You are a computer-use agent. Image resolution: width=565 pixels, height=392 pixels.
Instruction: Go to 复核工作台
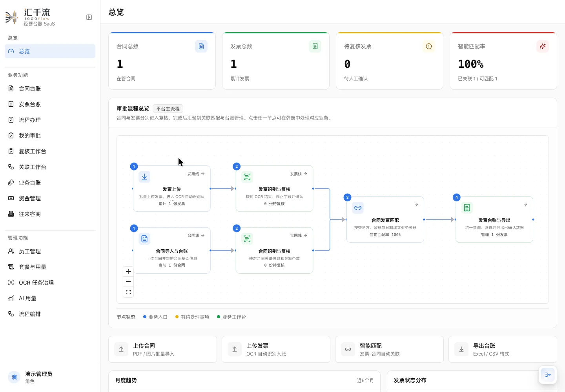pos(50,151)
